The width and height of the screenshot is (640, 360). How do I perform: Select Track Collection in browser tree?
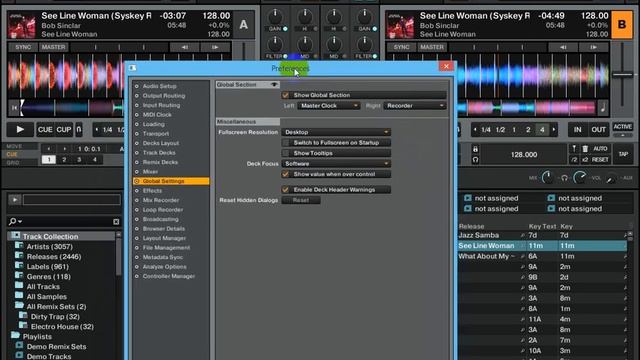point(50,237)
